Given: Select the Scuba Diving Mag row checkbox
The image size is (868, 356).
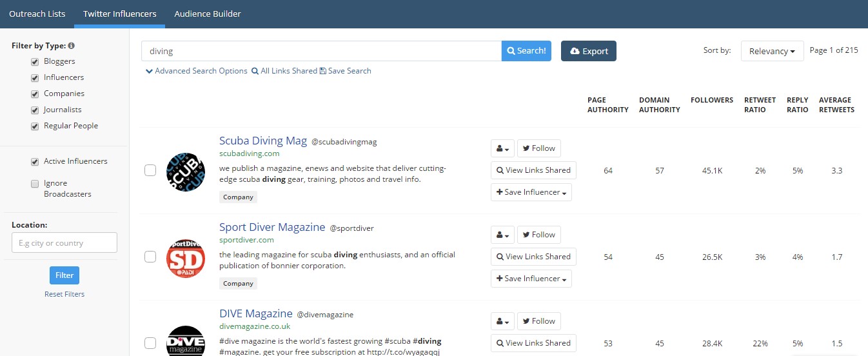Looking at the screenshot, I should [150, 170].
